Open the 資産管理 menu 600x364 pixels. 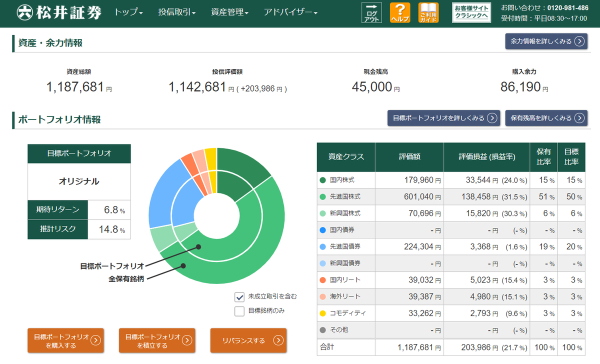tap(229, 12)
